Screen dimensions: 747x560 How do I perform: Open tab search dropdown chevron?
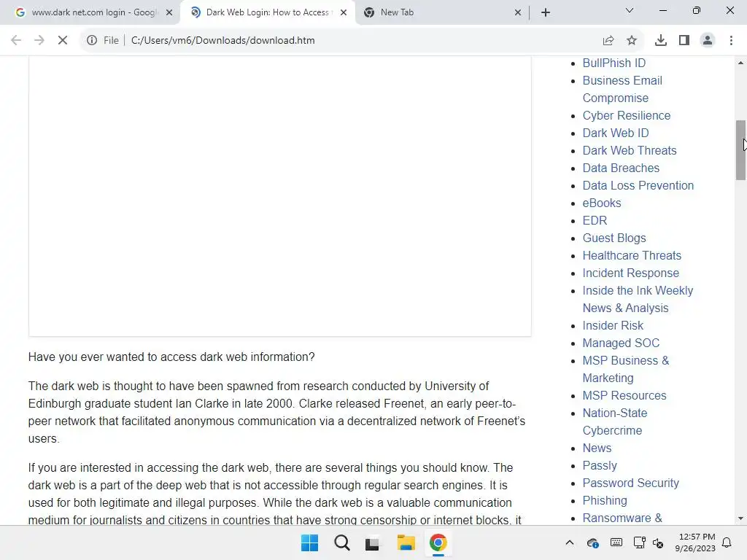click(x=630, y=10)
